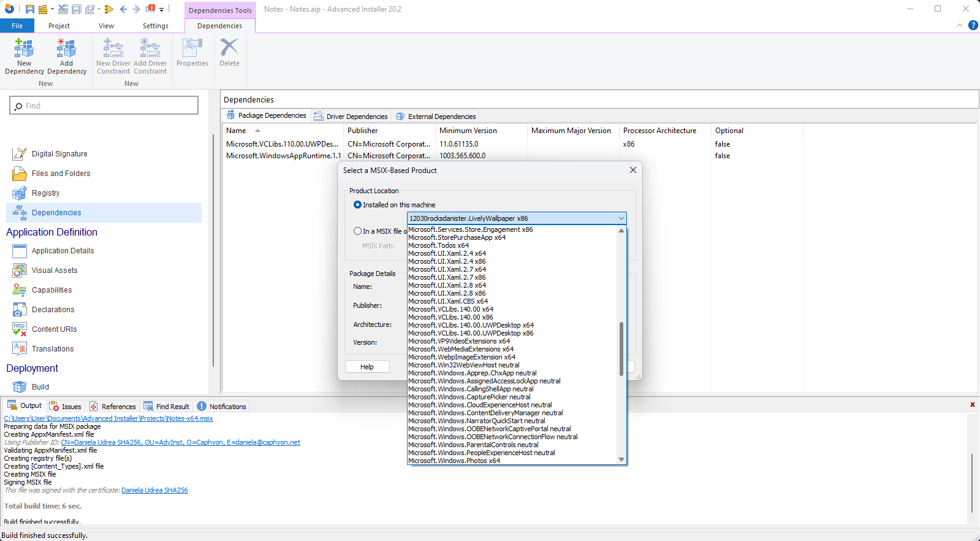The height and width of the screenshot is (541, 980).
Task: Click the Run project play icon
Action: pos(109,9)
